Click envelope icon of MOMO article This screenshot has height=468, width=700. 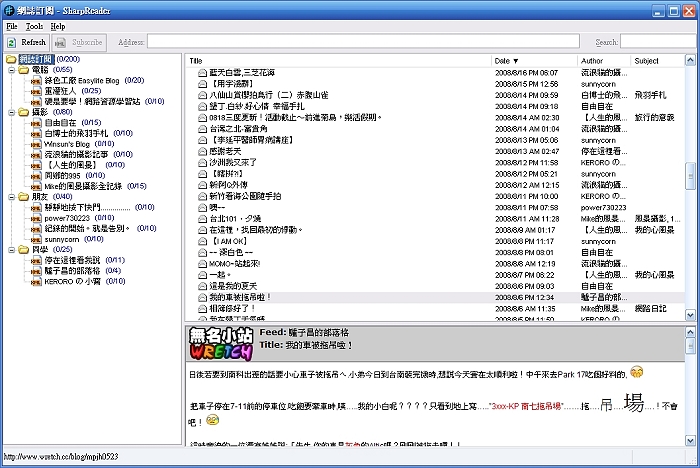[202, 264]
